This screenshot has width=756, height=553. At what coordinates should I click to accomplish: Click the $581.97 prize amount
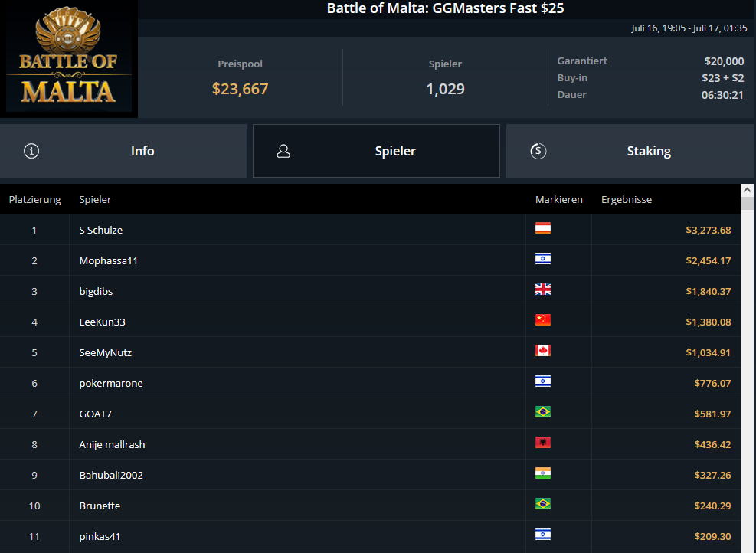click(x=712, y=414)
